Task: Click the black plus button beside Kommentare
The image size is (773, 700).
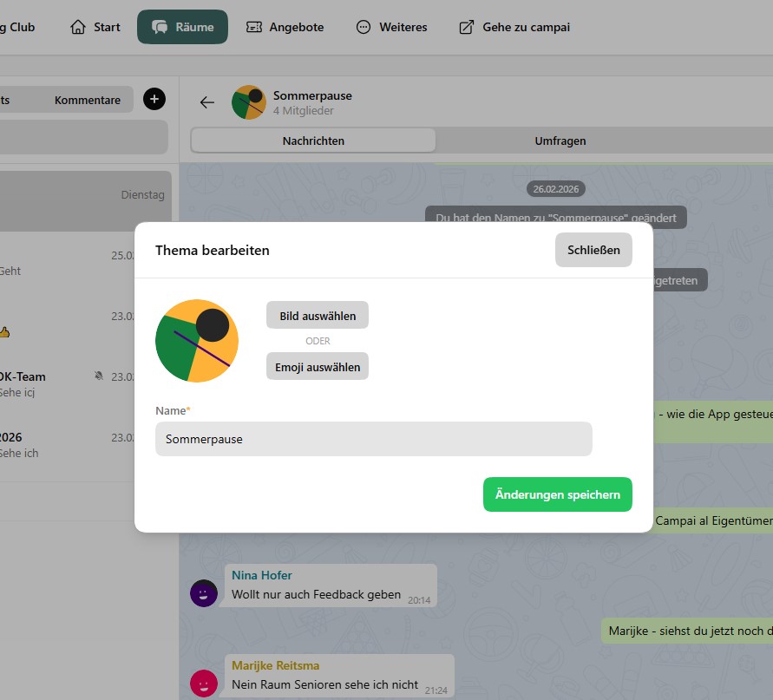Action: point(154,100)
